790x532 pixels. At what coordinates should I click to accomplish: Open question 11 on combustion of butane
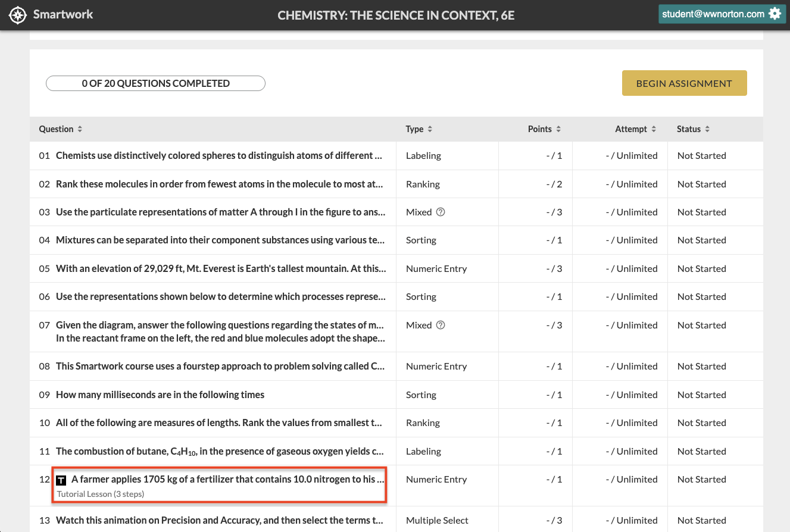click(x=220, y=452)
